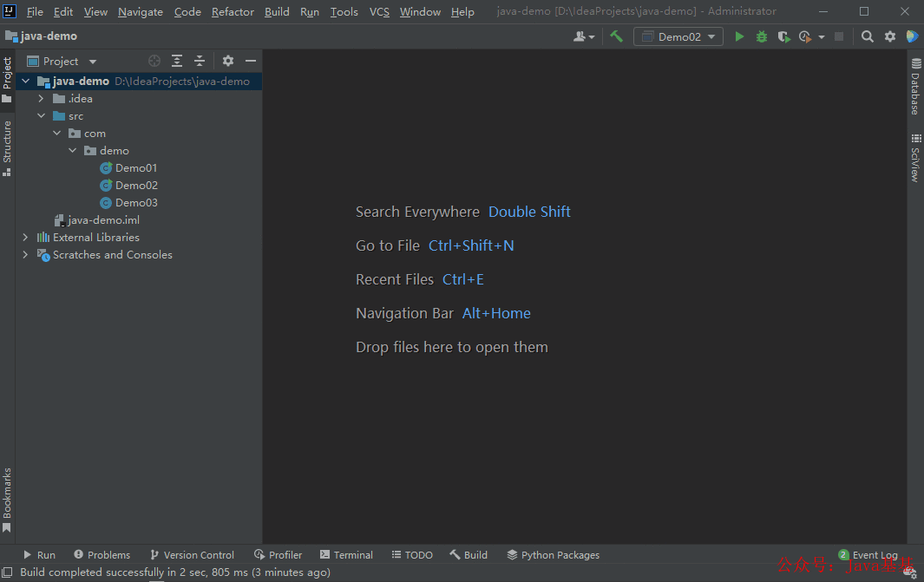Open the Database tool window
The height and width of the screenshot is (582, 924).
[x=915, y=86]
